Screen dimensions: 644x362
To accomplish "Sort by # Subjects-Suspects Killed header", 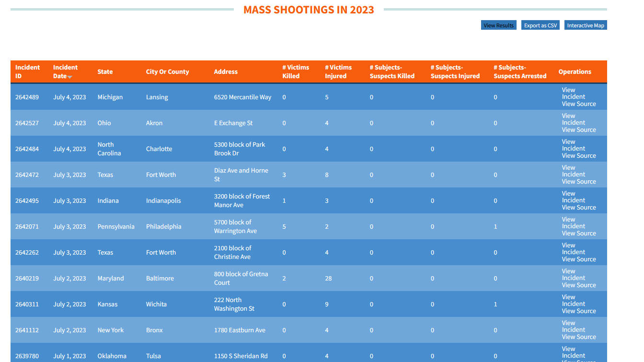I will click(x=392, y=71).
